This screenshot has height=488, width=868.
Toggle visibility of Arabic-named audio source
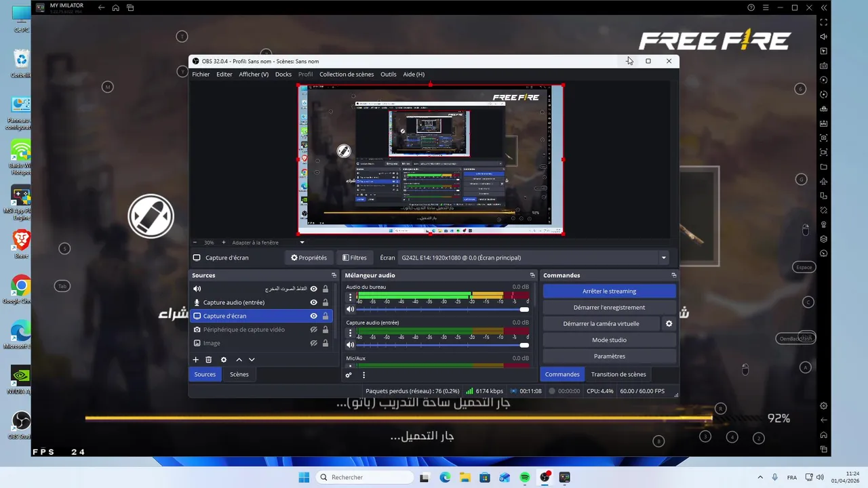click(x=313, y=289)
